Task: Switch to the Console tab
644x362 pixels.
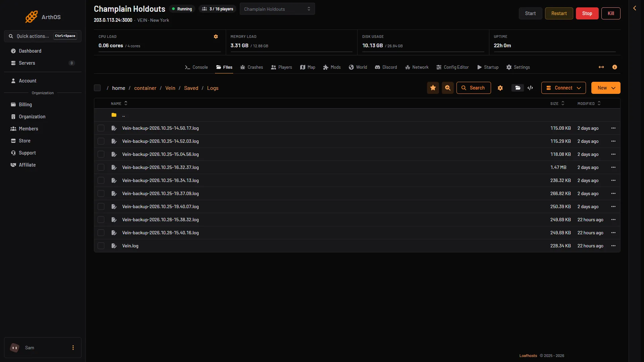Action: tap(196, 67)
